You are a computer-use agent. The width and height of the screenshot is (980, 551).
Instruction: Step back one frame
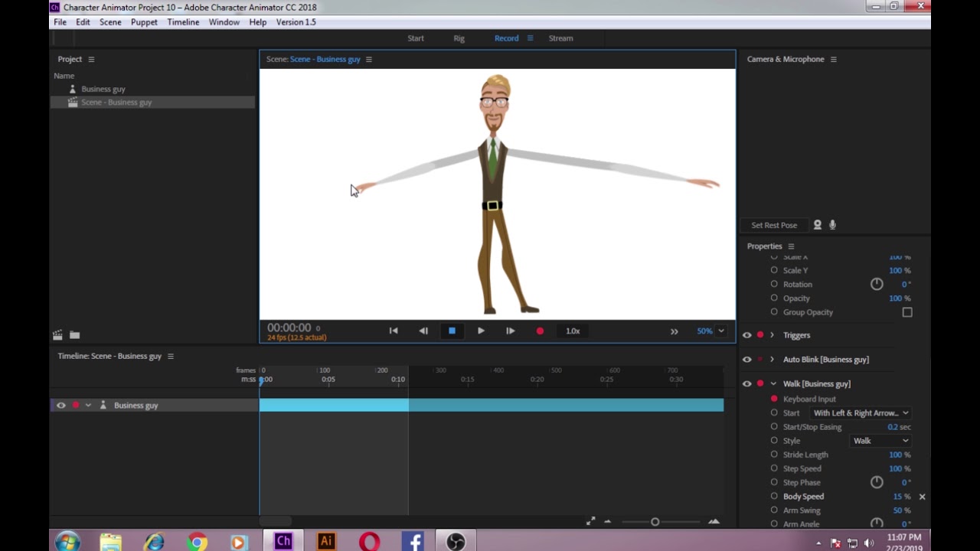[423, 331]
